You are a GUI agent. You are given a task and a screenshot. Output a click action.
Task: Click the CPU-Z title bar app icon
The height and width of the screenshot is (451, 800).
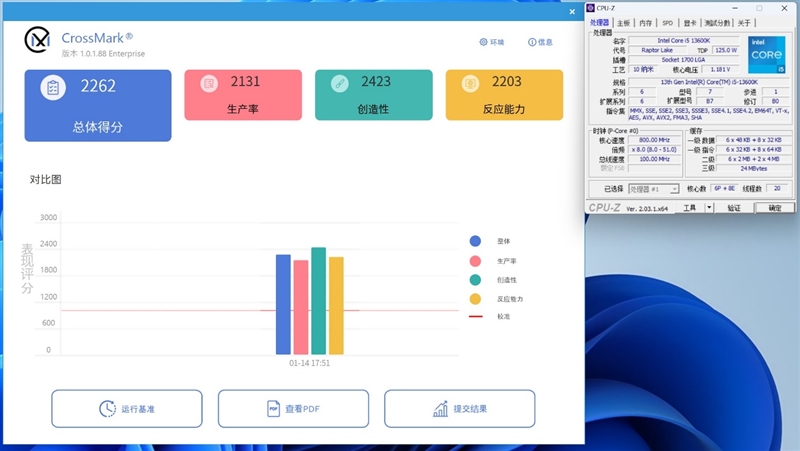pos(591,8)
